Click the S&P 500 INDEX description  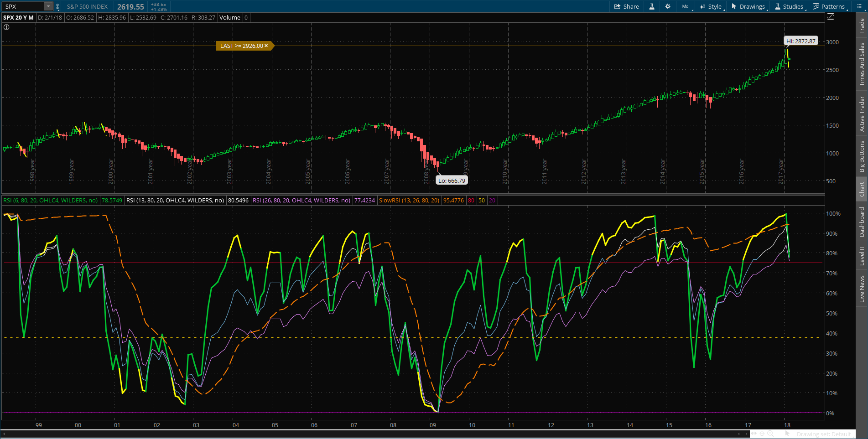point(87,6)
